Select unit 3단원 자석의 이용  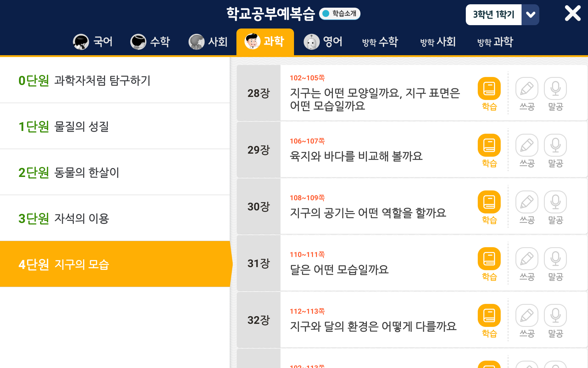(x=115, y=218)
